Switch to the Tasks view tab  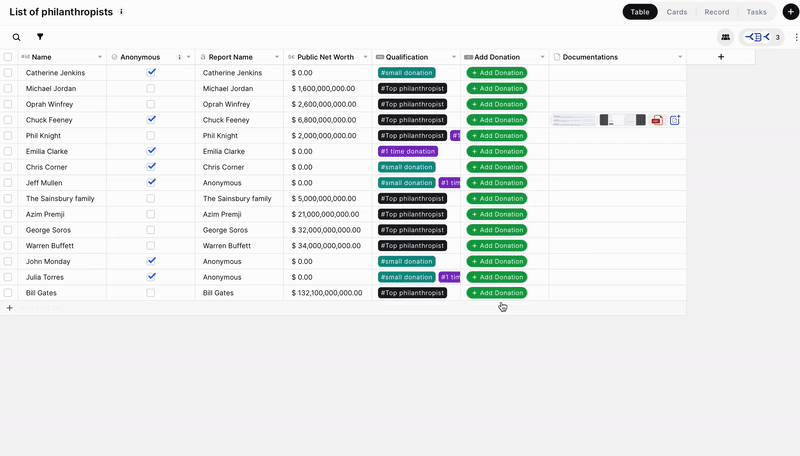756,12
